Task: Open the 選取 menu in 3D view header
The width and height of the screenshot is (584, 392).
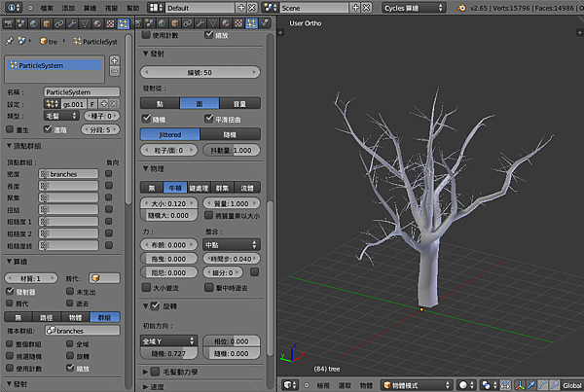Action: pos(345,385)
